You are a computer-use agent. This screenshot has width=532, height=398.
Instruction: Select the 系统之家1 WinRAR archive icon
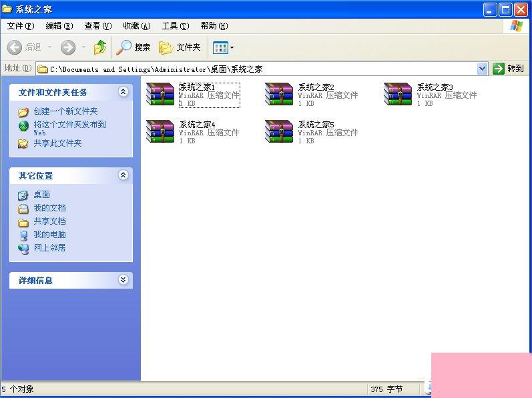tap(160, 94)
